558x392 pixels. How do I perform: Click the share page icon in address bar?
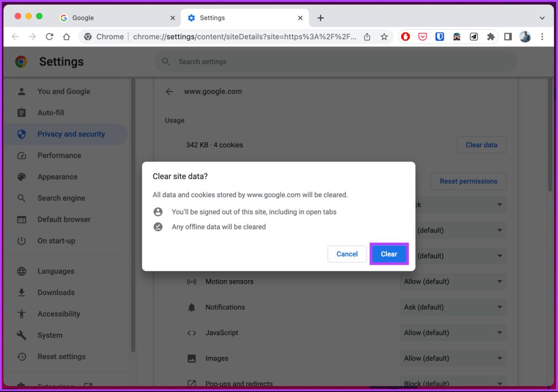(x=367, y=37)
